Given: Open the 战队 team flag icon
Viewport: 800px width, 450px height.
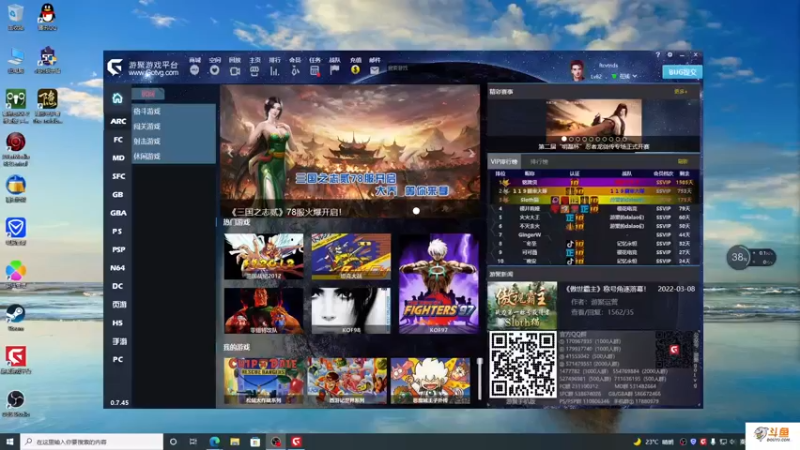Looking at the screenshot, I should (335, 70).
